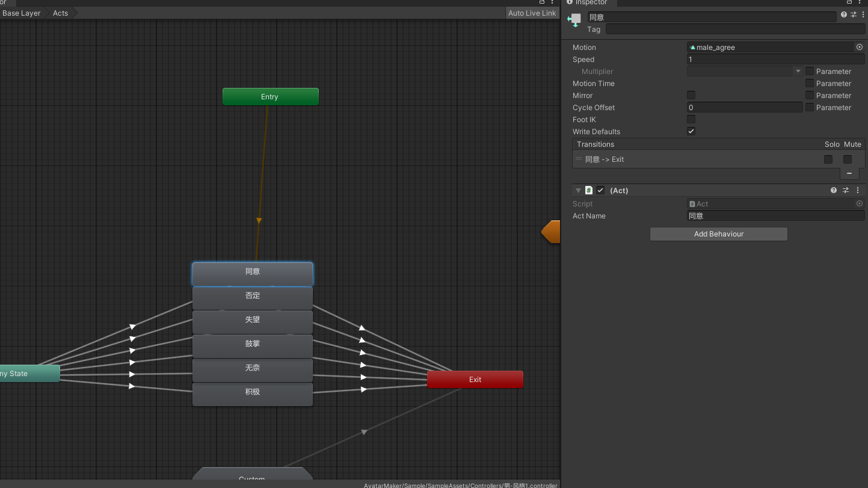Viewport: 868px width, 488px height.
Task: Click the Act script icon in the behaviour header
Action: (588, 190)
